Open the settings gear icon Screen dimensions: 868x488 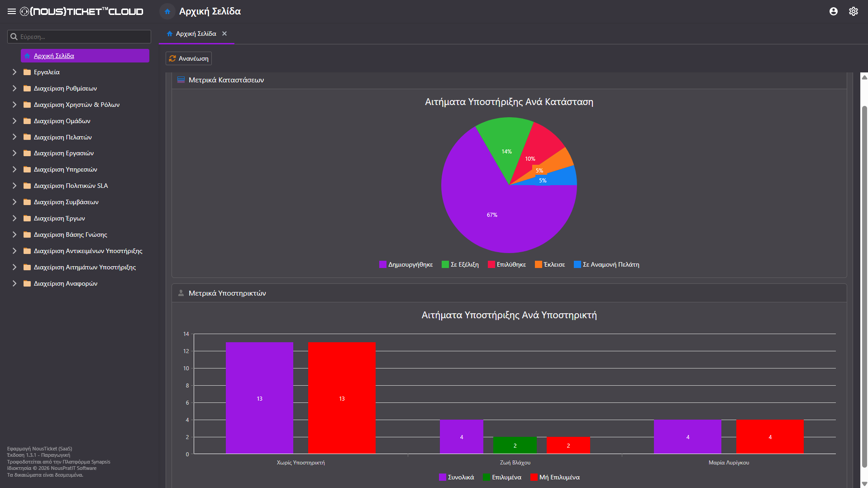pyautogui.click(x=853, y=11)
